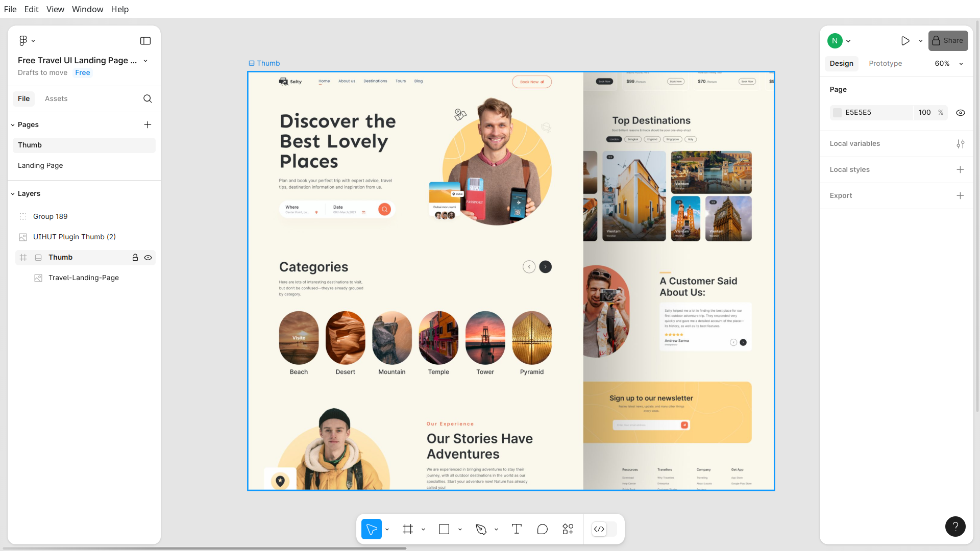
Task: Open local variables settings icon
Action: (960, 144)
